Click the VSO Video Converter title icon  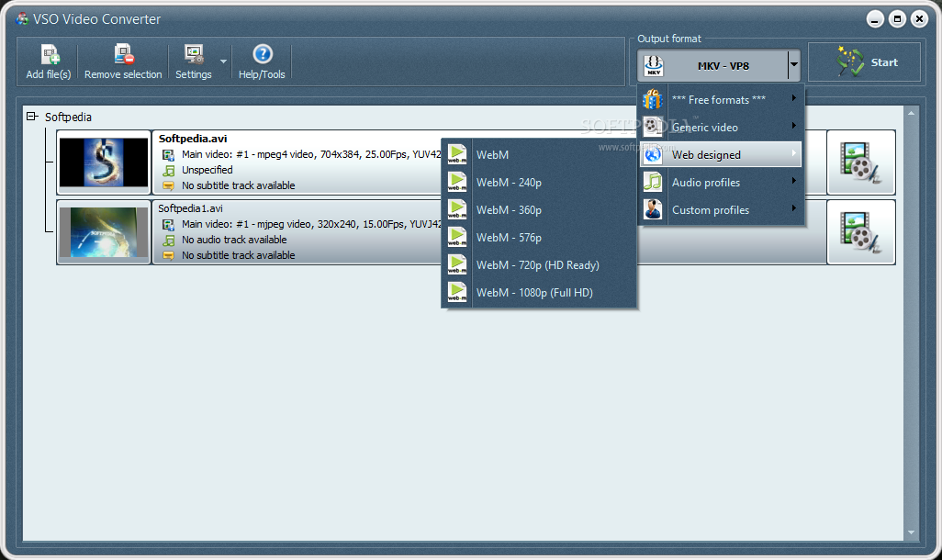[x=22, y=18]
